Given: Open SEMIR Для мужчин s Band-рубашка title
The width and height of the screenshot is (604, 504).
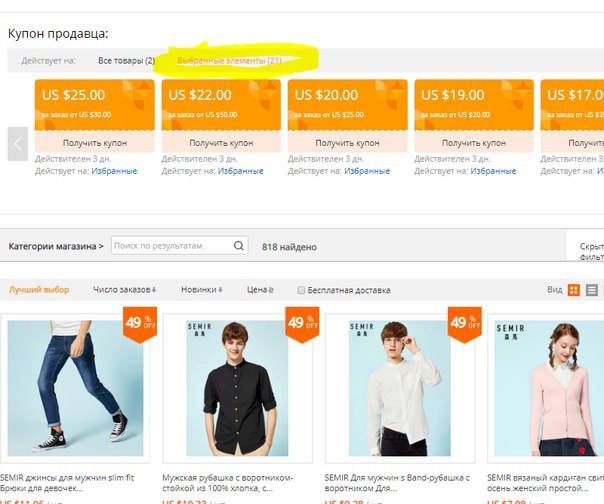Looking at the screenshot, I should coord(397,483).
